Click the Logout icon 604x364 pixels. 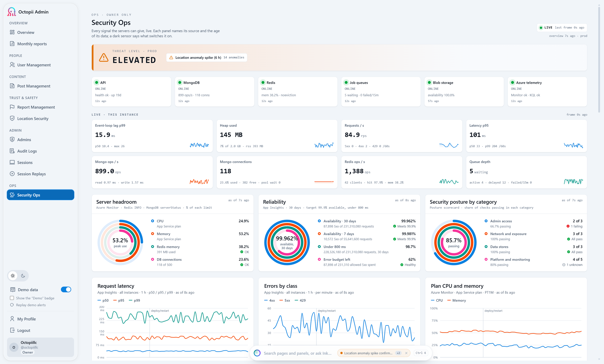click(12, 330)
